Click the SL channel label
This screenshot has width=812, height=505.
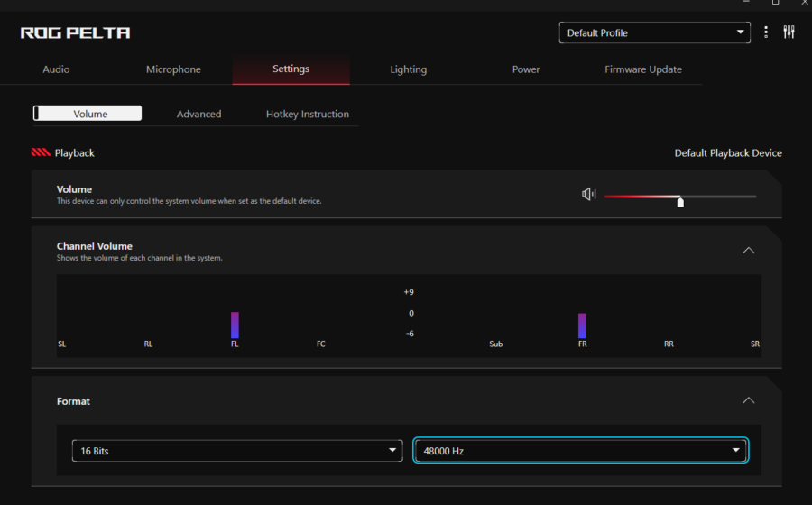[62, 344]
